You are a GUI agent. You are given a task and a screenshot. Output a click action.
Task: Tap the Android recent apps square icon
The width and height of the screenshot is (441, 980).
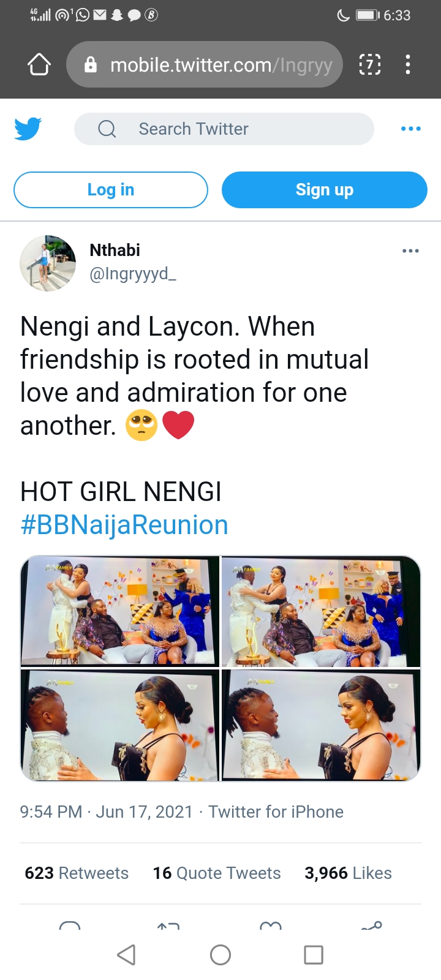(x=314, y=954)
